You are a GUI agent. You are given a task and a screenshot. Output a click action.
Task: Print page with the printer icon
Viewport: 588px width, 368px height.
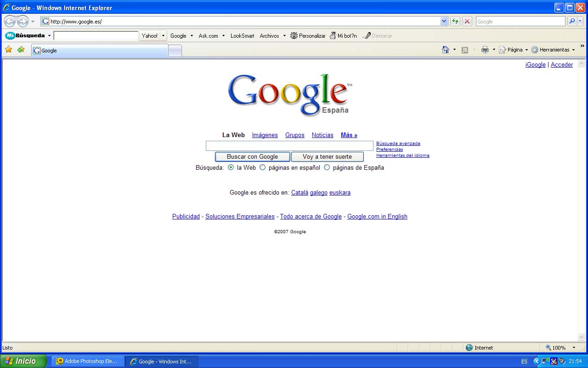(485, 50)
